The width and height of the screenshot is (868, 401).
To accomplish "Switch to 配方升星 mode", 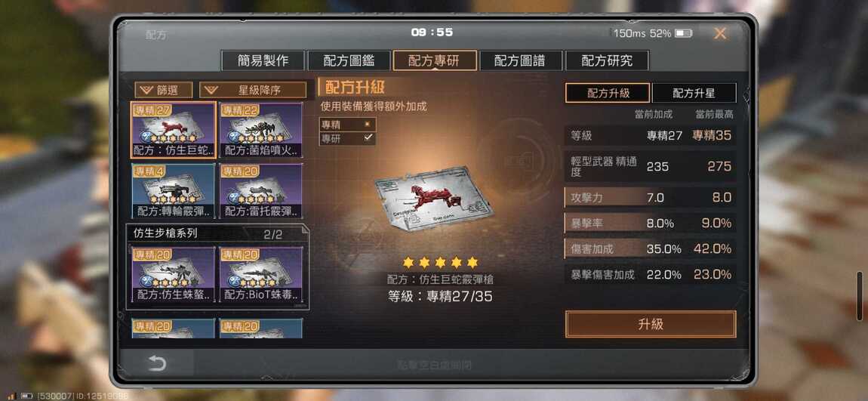I will (694, 93).
